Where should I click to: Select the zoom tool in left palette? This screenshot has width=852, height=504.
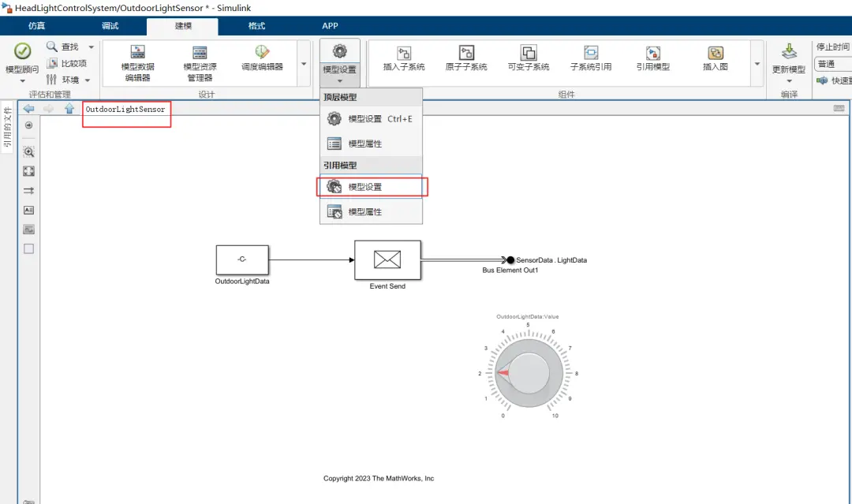pyautogui.click(x=29, y=152)
